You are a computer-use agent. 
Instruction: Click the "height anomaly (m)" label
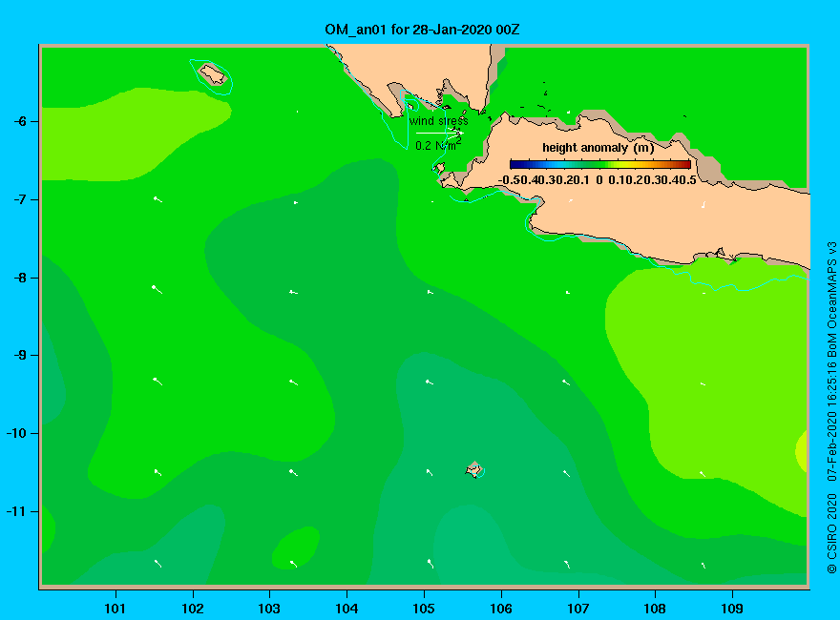tap(598, 148)
